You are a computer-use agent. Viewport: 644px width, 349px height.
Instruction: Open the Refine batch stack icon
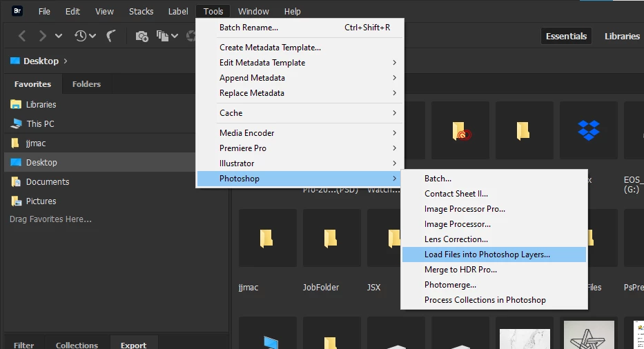tap(163, 36)
